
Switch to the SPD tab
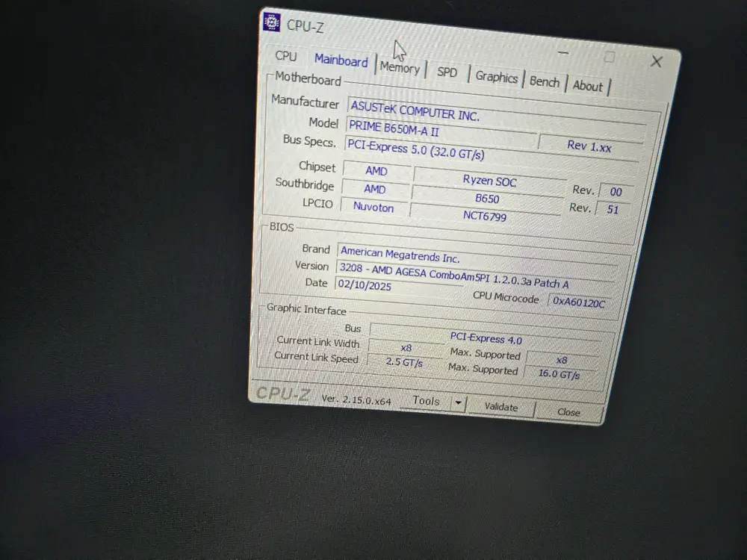coord(447,72)
